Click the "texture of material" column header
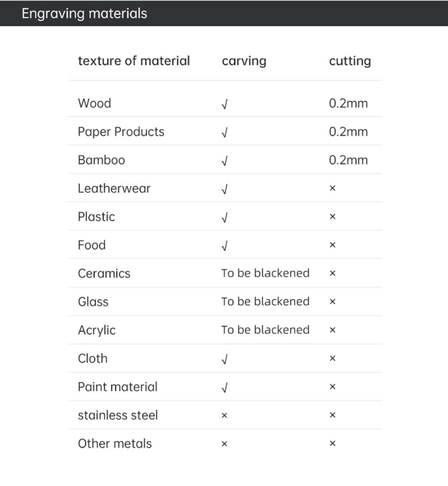This screenshot has width=448, height=486. [134, 61]
